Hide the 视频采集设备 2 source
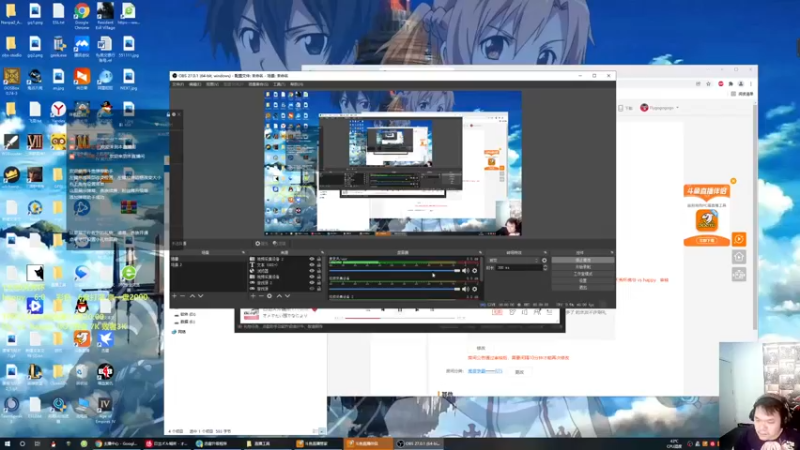Screen dimensions: 800x450 312,259
